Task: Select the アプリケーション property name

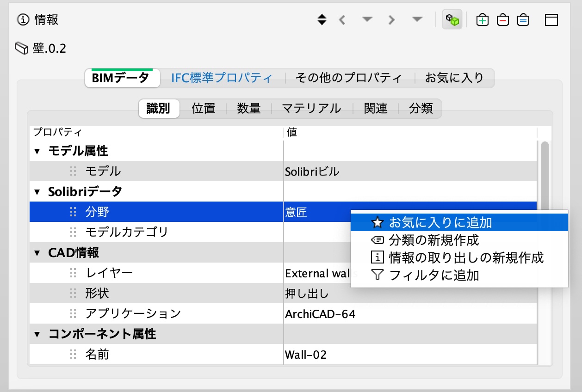Action: click(x=133, y=314)
